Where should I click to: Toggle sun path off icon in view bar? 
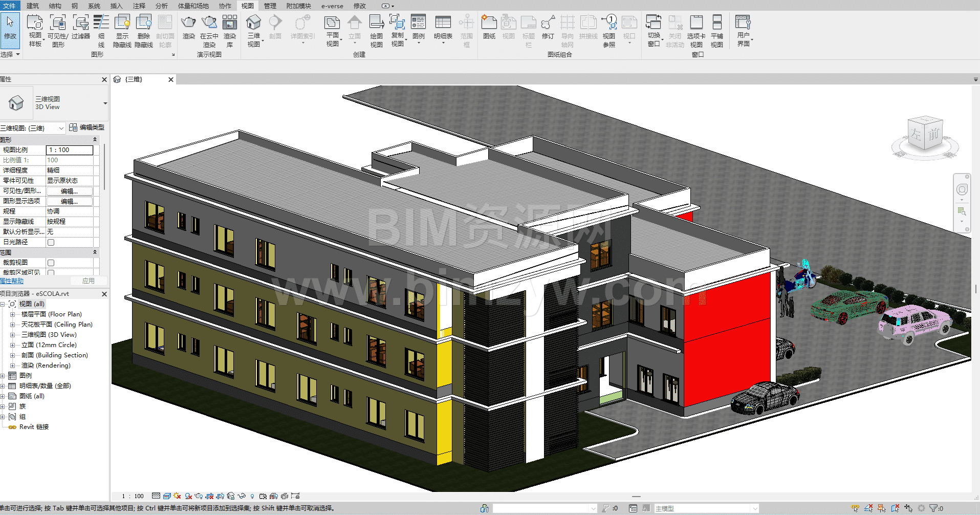click(x=177, y=496)
